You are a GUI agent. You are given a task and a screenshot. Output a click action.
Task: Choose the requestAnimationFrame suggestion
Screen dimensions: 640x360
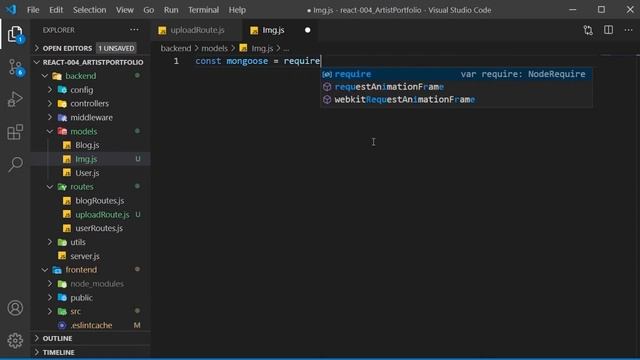pyautogui.click(x=456, y=87)
